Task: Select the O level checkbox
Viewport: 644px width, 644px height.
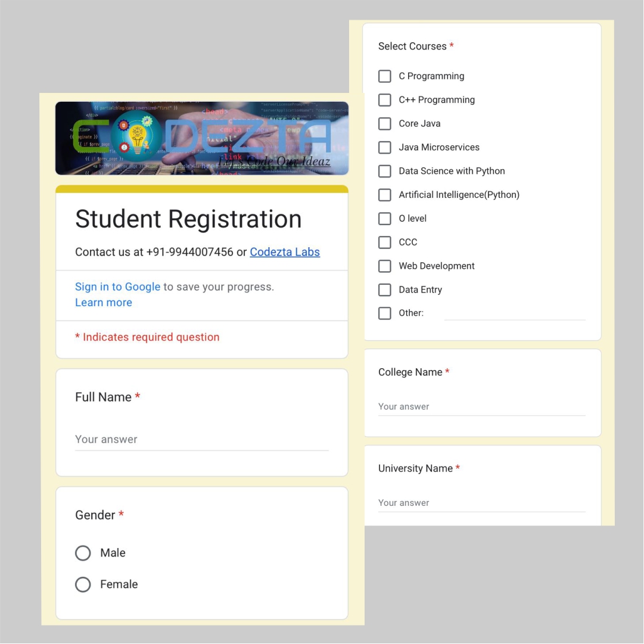Action: 384,219
